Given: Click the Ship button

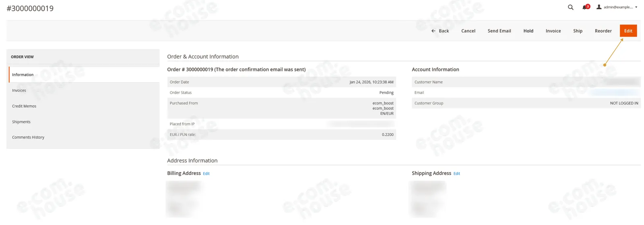Looking at the screenshot, I should click(x=578, y=31).
